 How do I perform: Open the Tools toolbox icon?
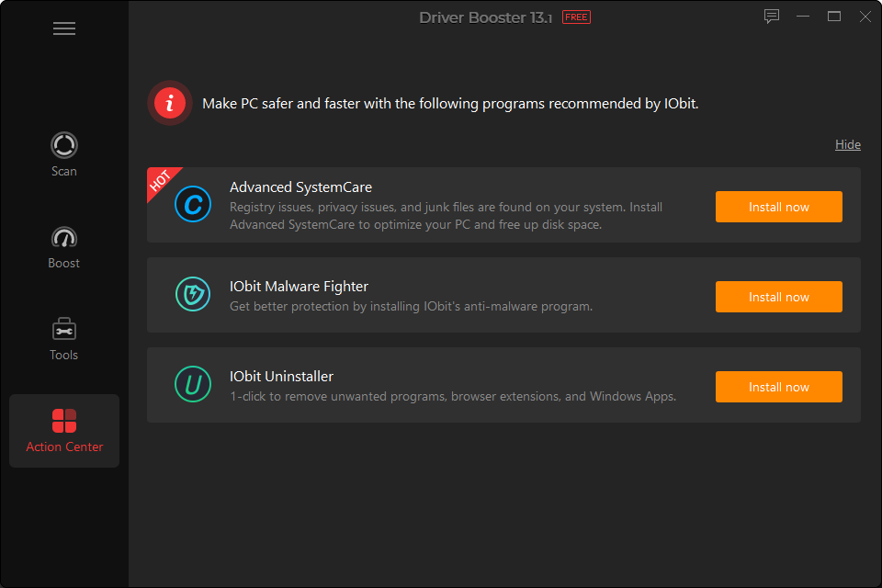tap(64, 329)
